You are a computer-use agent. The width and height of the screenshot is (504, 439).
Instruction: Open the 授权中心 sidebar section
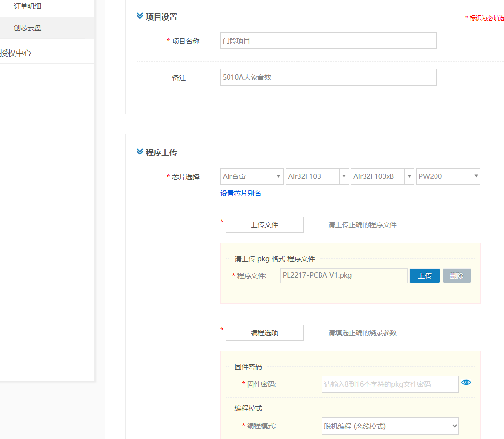16,53
